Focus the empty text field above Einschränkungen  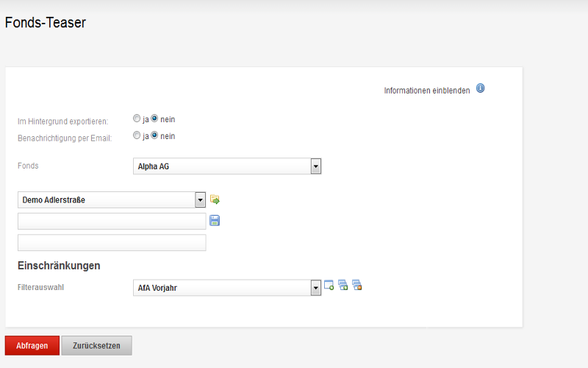[112, 243]
